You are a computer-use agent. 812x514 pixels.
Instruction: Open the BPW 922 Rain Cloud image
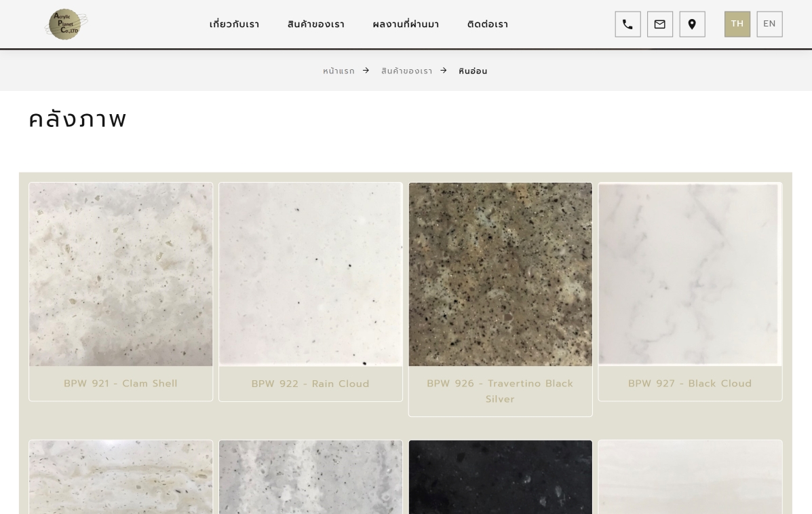[x=311, y=274]
